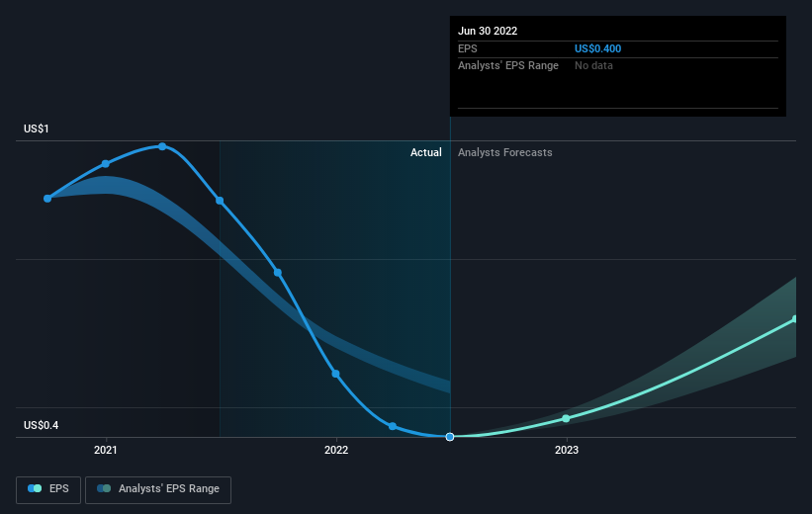This screenshot has height=514, width=812.
Task: Click the US$0.400 EPS value in tooltip
Action: (597, 48)
